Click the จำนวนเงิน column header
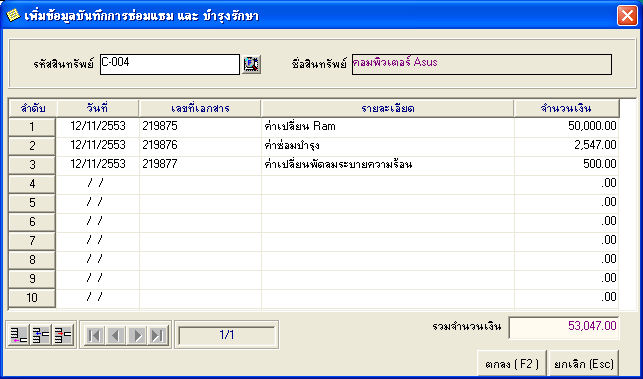643x379 pixels. pos(566,109)
